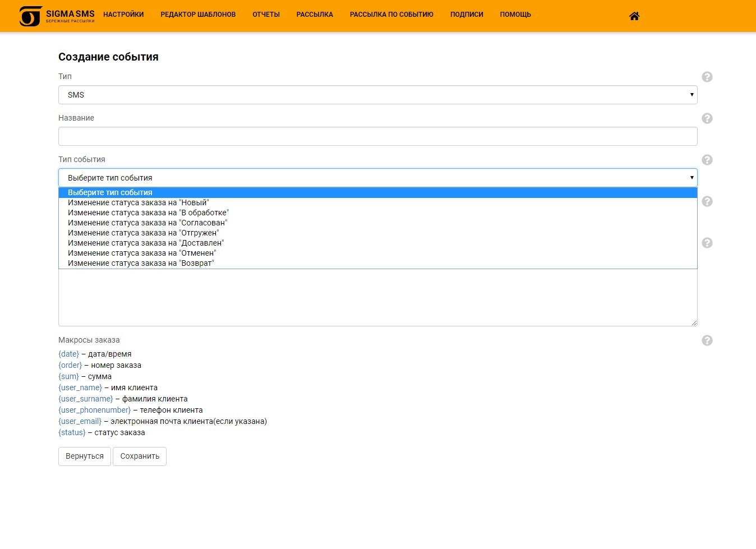
Task: Choose status option "Доставлен" from list
Action: click(146, 243)
